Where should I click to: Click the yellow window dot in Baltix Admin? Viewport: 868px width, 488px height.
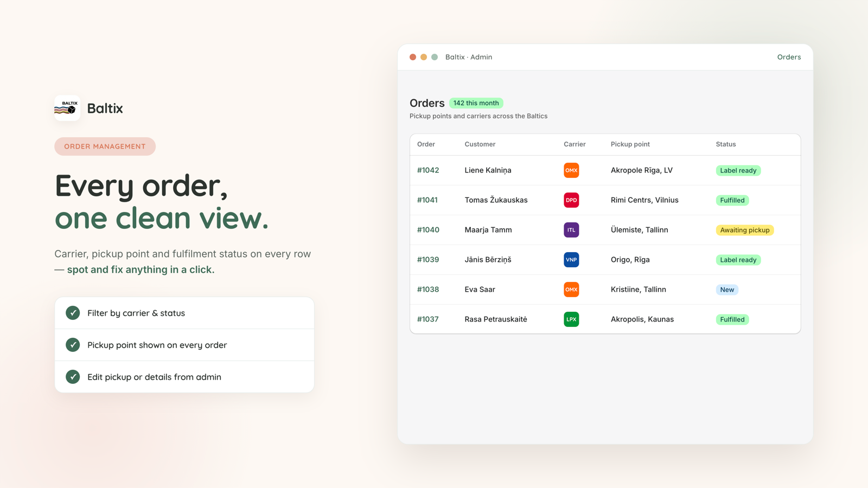pos(424,57)
